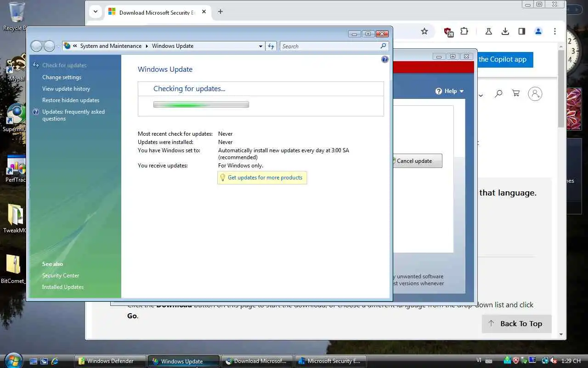Click the Back To Top button
Image resolution: width=588 pixels, height=368 pixels.
[516, 324]
